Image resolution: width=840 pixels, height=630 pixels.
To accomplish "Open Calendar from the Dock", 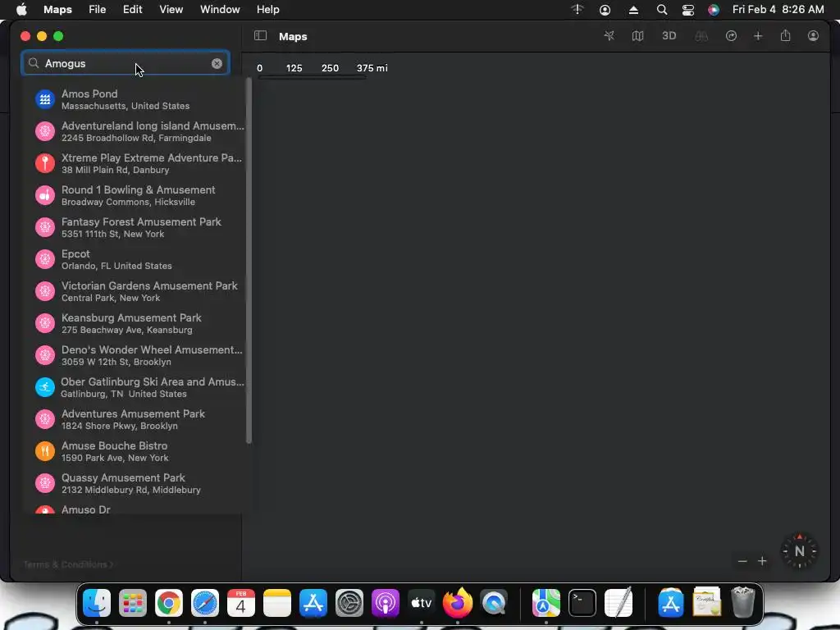I will click(241, 603).
